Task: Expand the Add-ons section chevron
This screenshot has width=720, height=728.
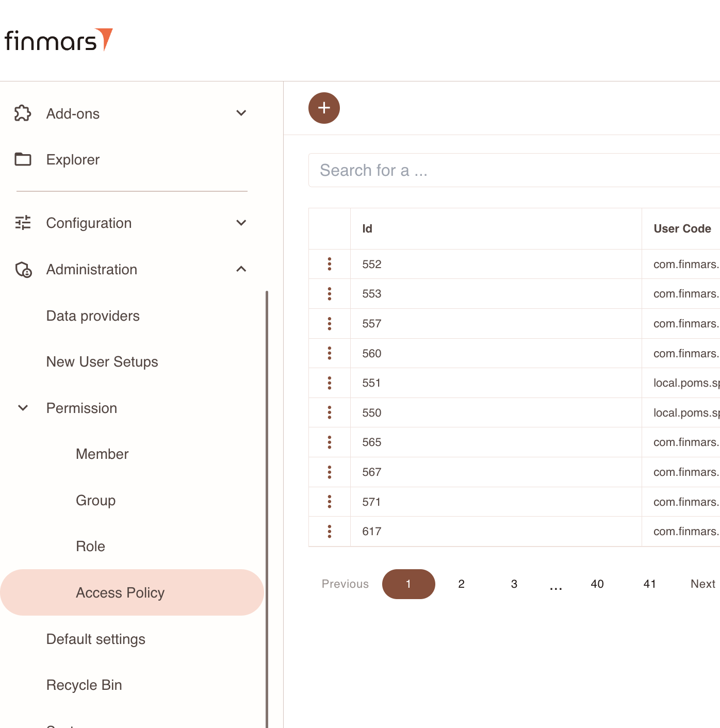Action: coord(241,113)
